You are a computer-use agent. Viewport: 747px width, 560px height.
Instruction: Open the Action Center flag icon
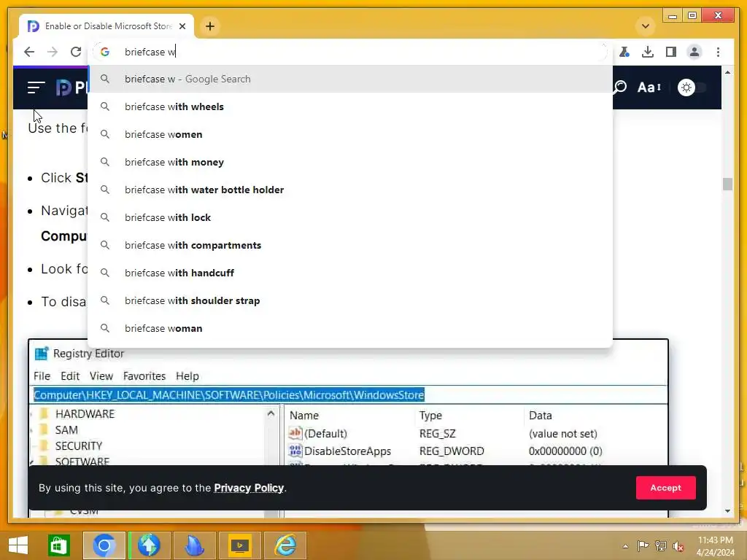coord(643,546)
